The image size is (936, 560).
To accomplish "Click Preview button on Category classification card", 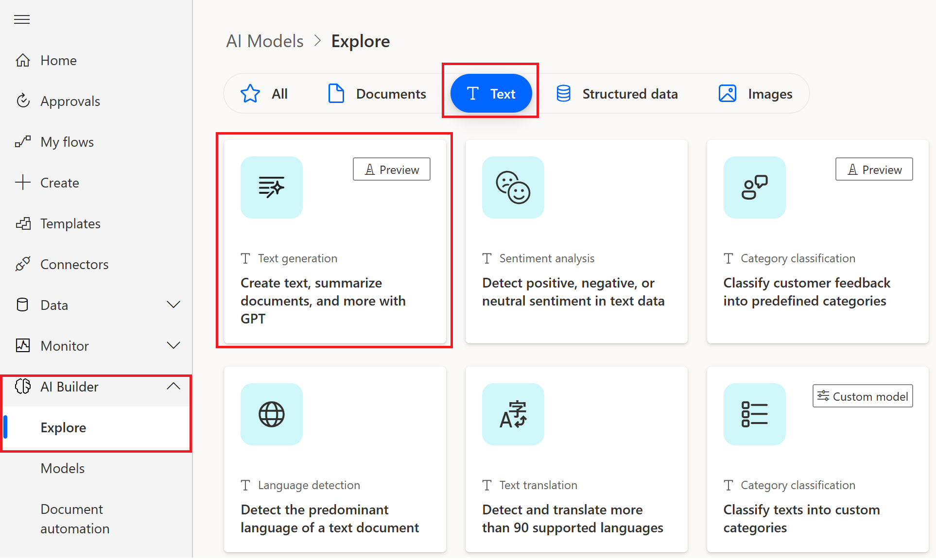I will (875, 170).
